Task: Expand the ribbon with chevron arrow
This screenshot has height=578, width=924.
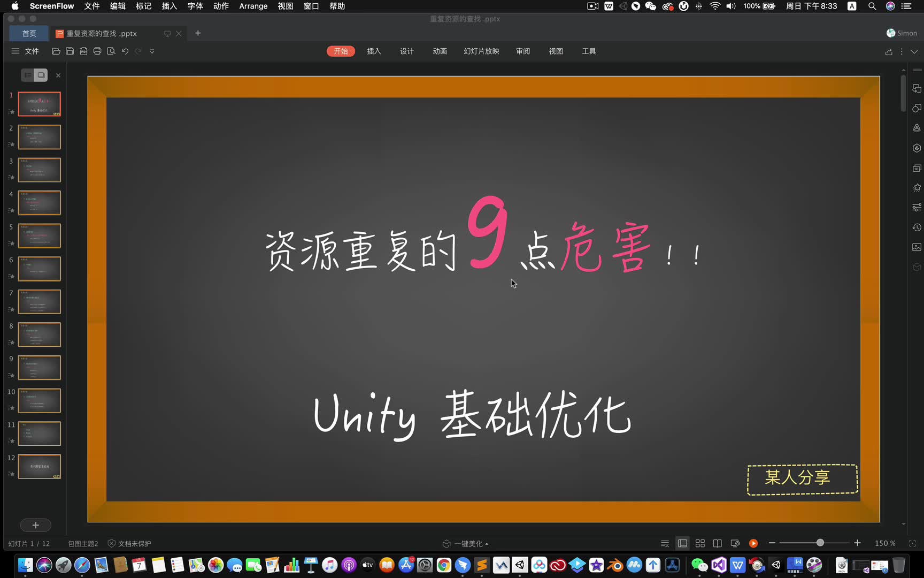Action: (914, 52)
